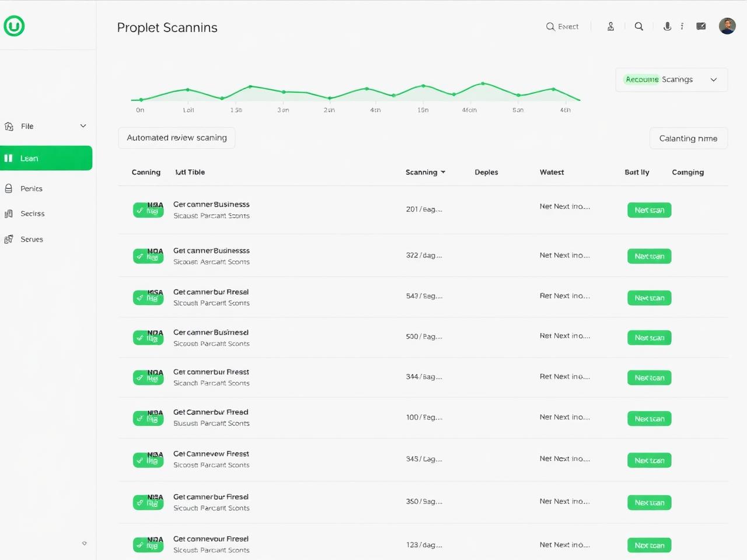Open Serues in the sidebar

coord(32,239)
